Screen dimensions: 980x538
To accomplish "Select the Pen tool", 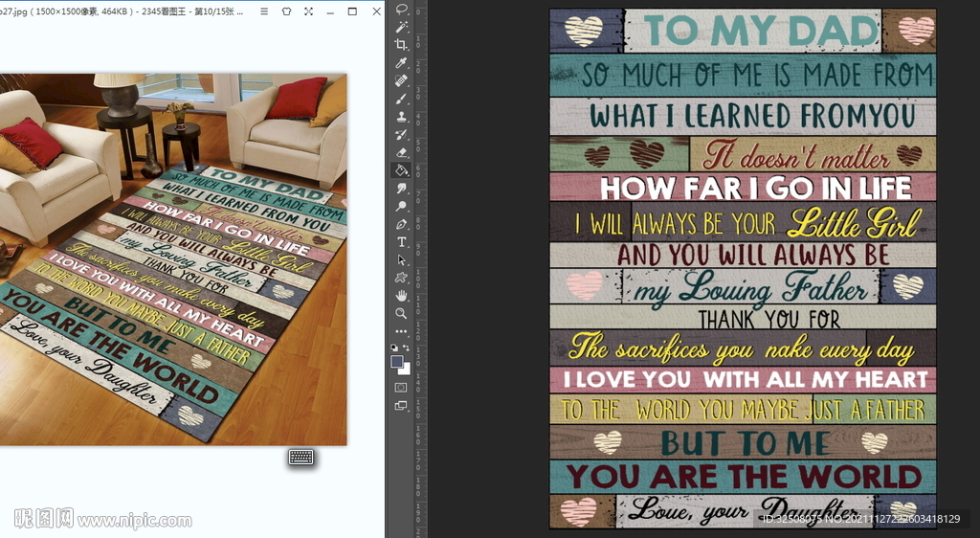I will pos(401,224).
